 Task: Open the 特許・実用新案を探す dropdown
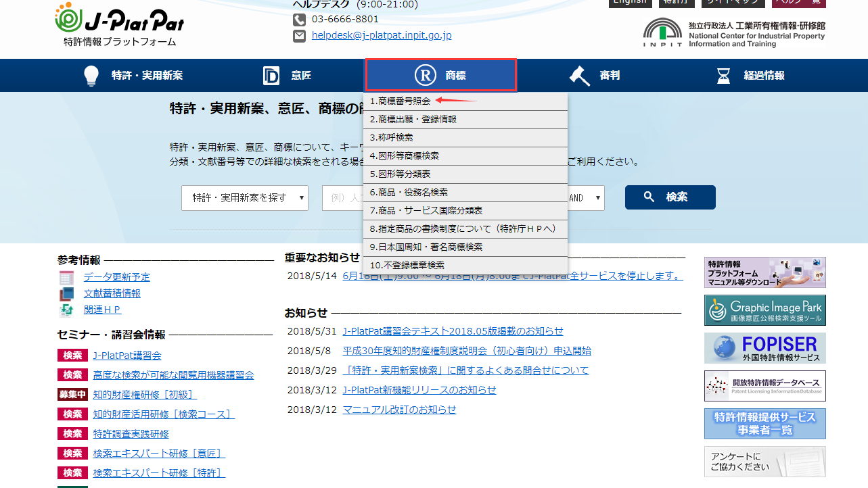[245, 198]
